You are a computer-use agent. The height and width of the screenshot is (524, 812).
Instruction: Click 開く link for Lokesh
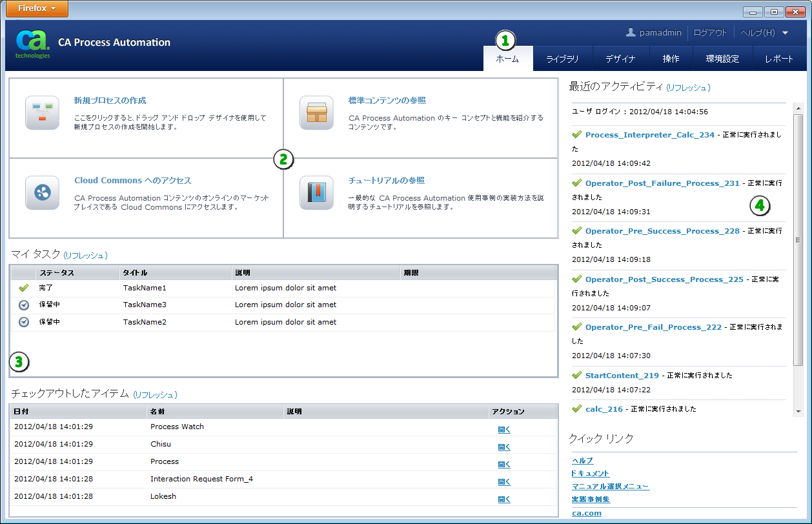tap(504, 499)
